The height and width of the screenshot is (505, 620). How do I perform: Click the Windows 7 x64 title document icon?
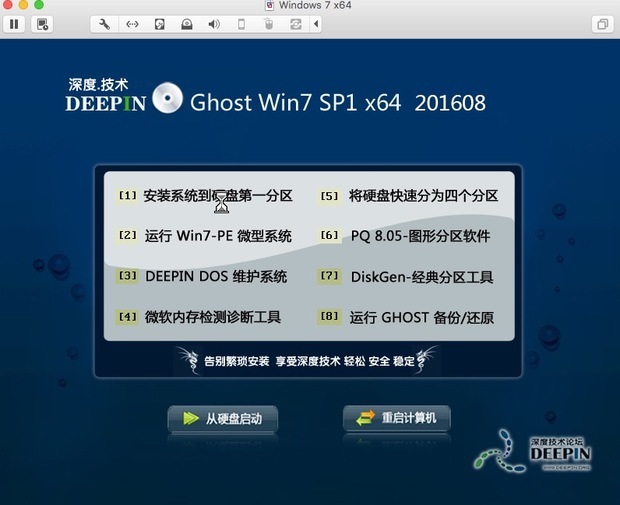(270, 5)
